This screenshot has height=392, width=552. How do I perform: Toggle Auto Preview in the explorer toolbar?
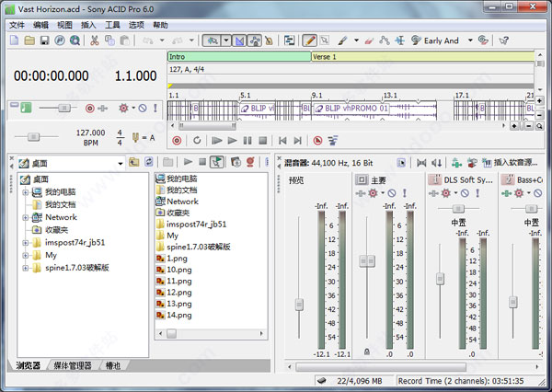pos(216,163)
